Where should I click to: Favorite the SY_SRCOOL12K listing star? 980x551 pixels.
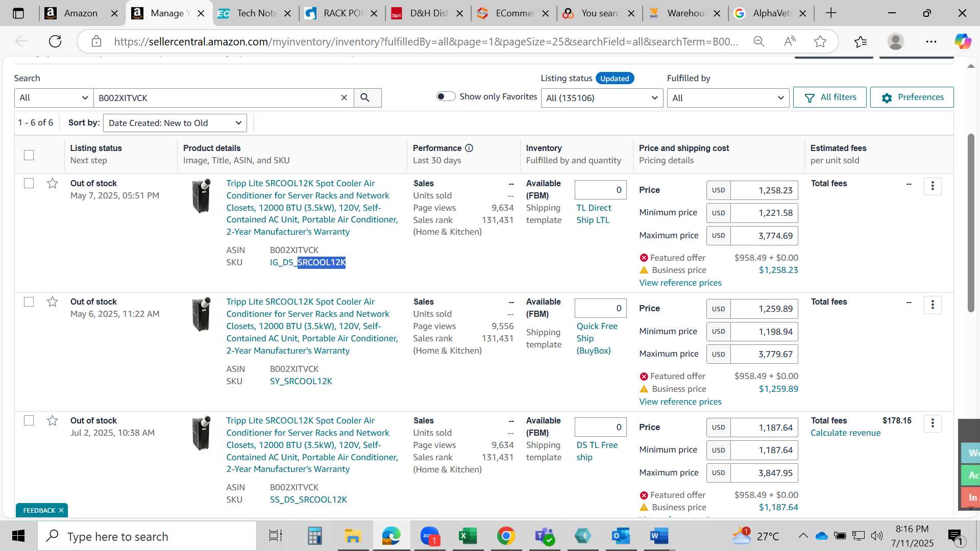point(52,302)
